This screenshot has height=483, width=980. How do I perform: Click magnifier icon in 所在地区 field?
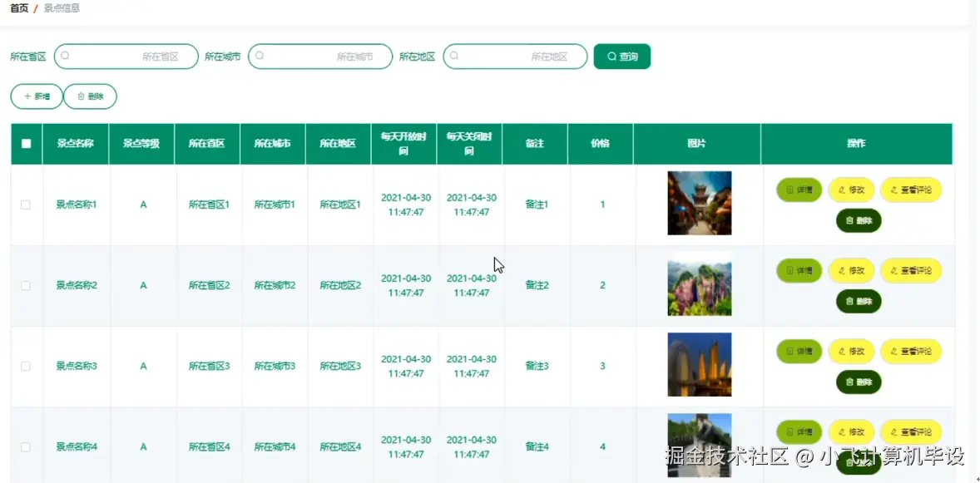tap(454, 56)
